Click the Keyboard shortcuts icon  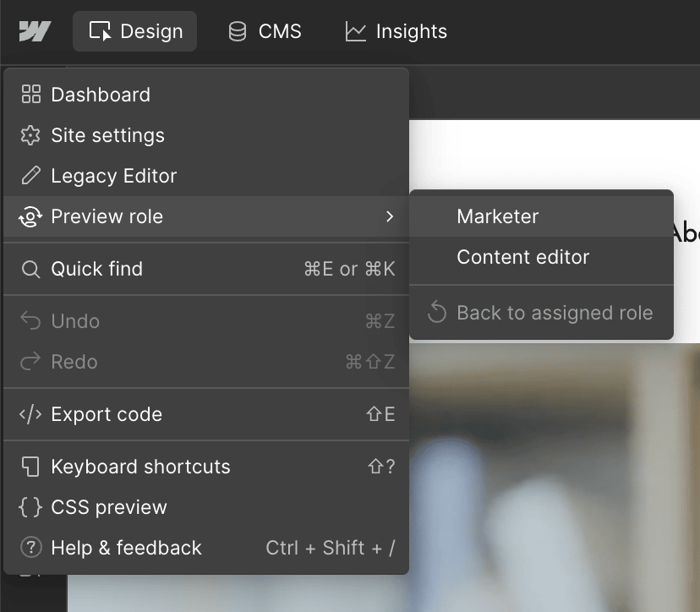[x=31, y=467]
